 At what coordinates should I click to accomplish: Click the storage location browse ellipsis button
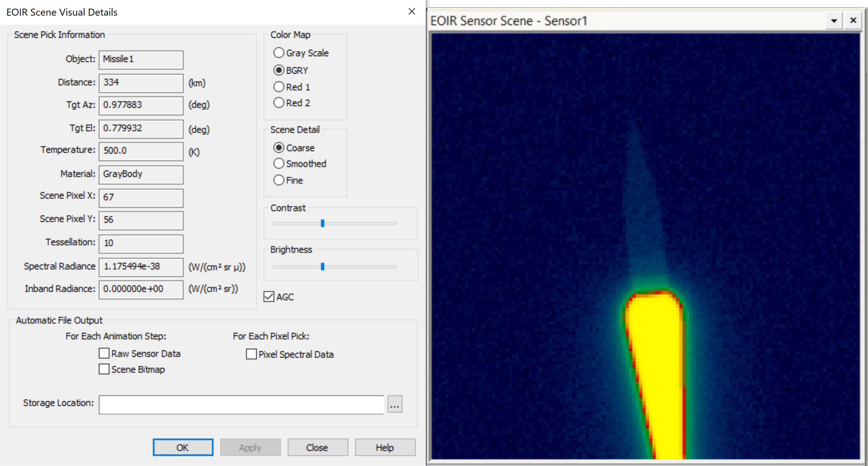pos(395,404)
